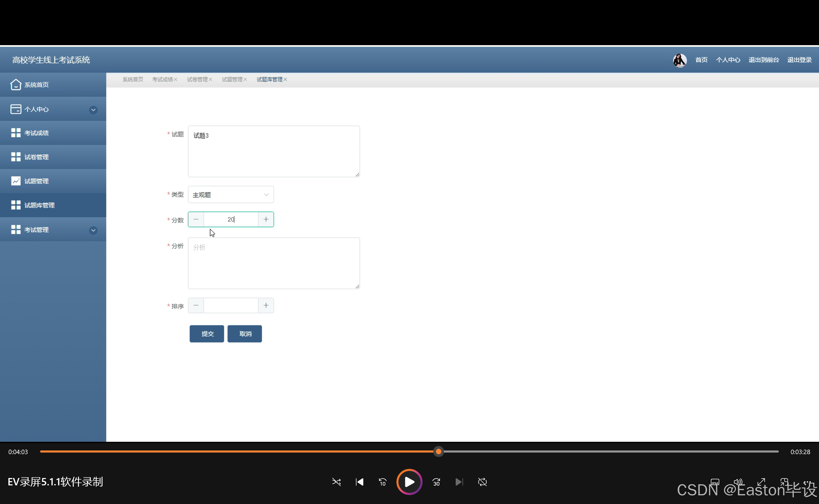Click the user avatar in header
The height and width of the screenshot is (504, 819).
pos(679,60)
